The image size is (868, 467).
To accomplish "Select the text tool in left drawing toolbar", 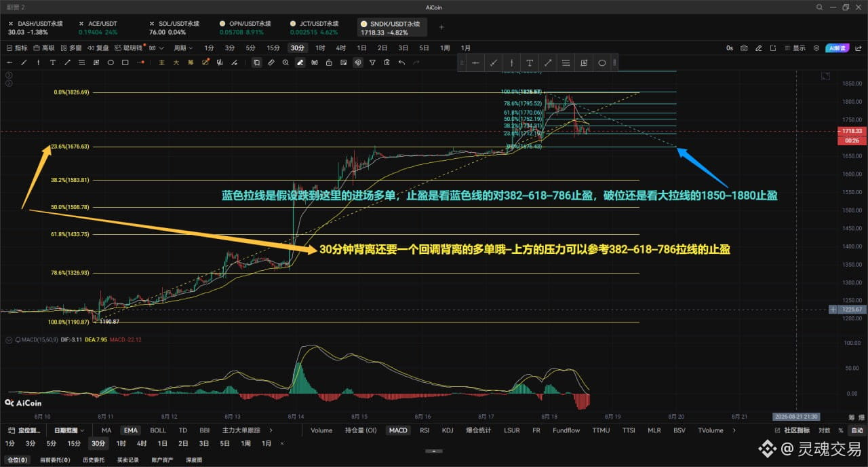I will (x=52, y=62).
